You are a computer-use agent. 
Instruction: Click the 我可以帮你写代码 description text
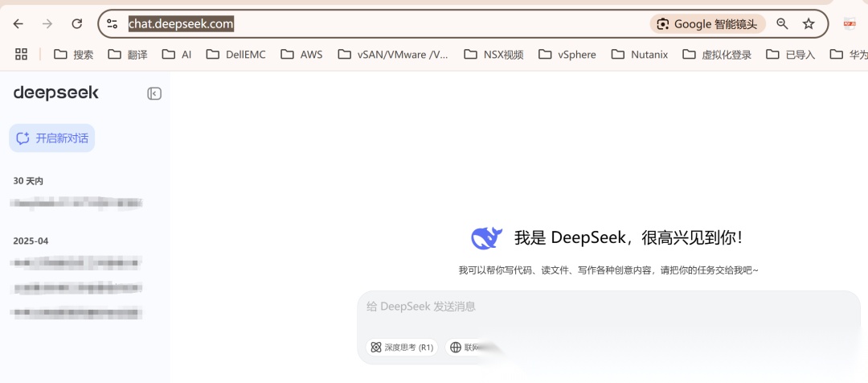(x=608, y=270)
